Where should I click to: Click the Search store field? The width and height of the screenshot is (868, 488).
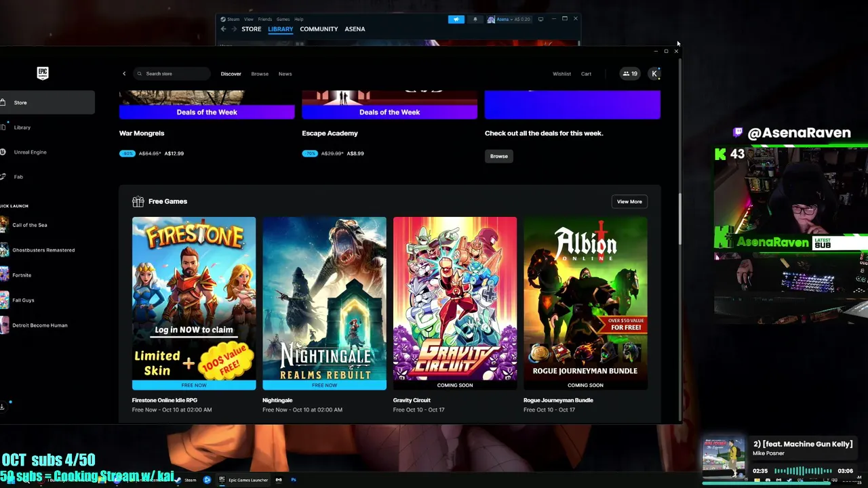(172, 74)
